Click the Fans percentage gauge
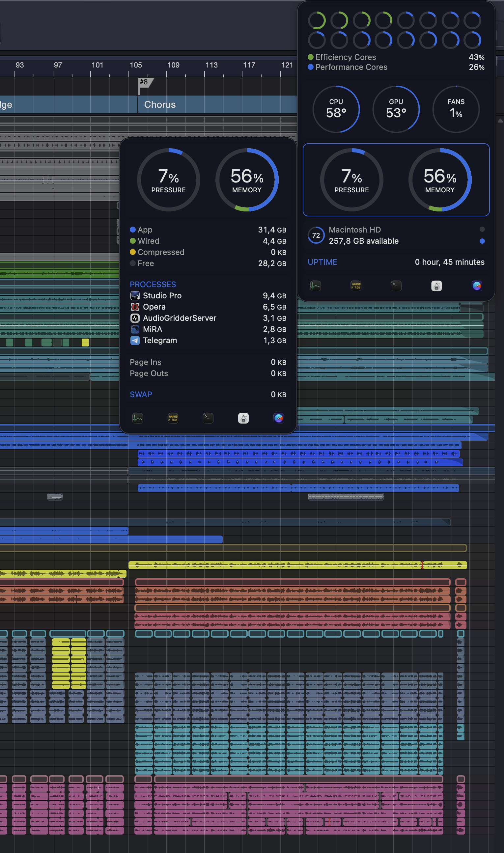Screen dimensions: 504x853 (456, 109)
